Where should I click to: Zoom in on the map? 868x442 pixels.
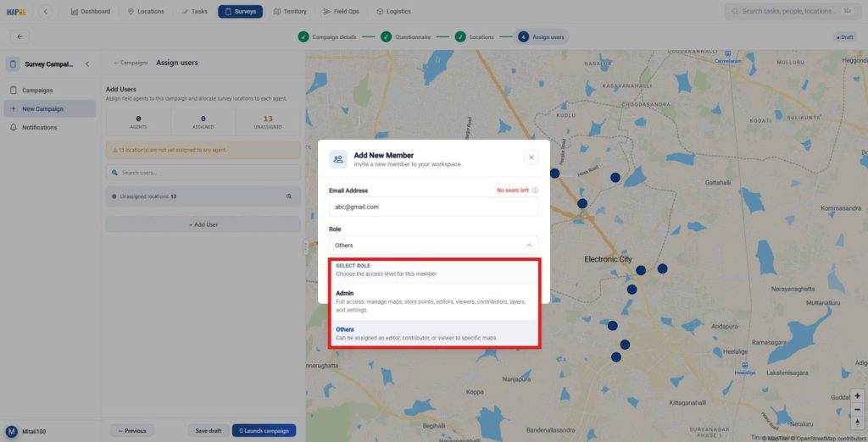[x=857, y=396]
